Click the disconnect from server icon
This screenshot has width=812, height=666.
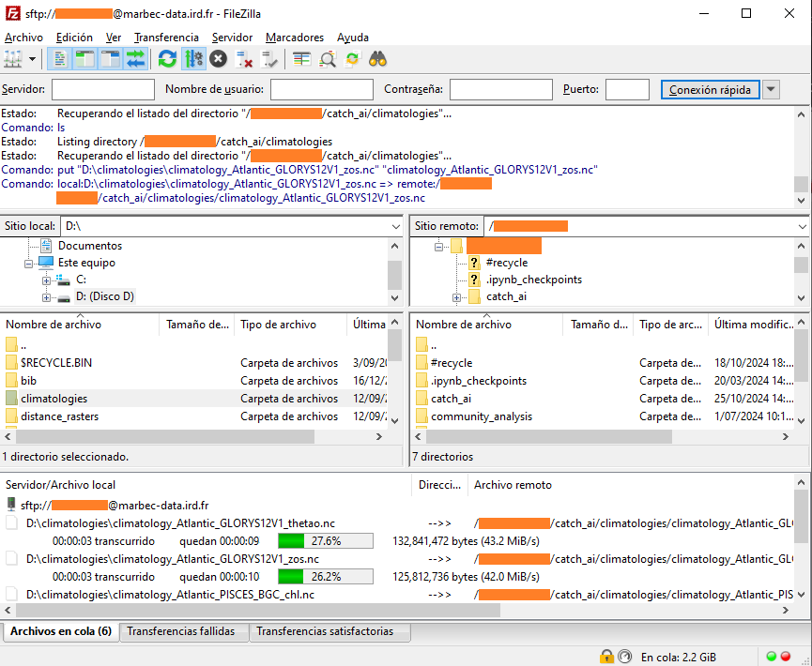(244, 59)
